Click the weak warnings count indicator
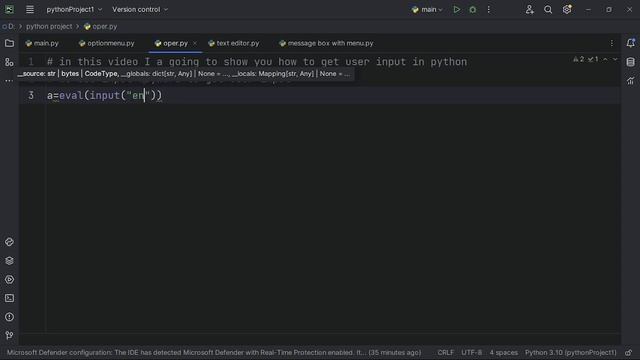Screen dimensions: 640x360 [593, 60]
